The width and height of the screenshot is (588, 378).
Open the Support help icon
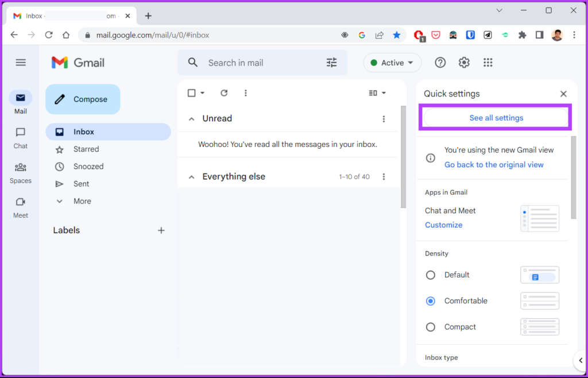click(440, 63)
